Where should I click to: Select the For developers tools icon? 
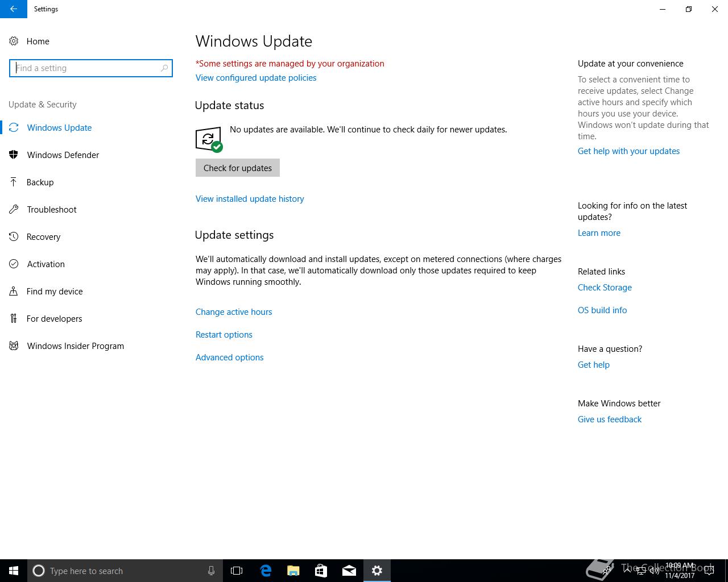pyautogui.click(x=14, y=319)
